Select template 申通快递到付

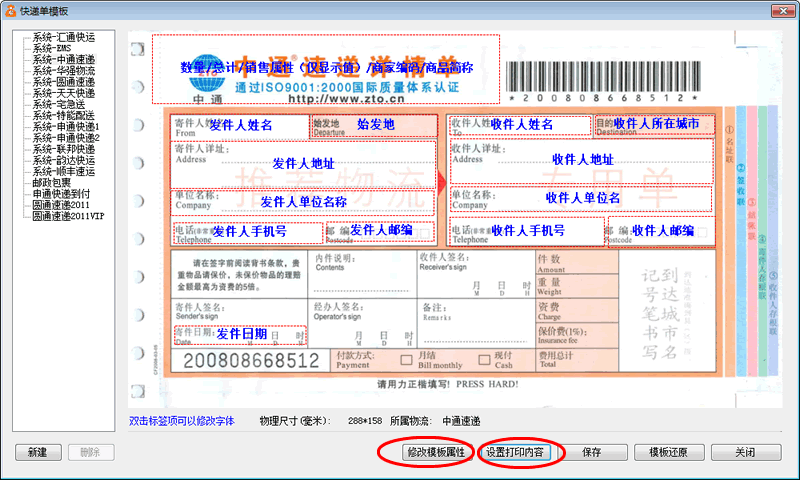61,194
